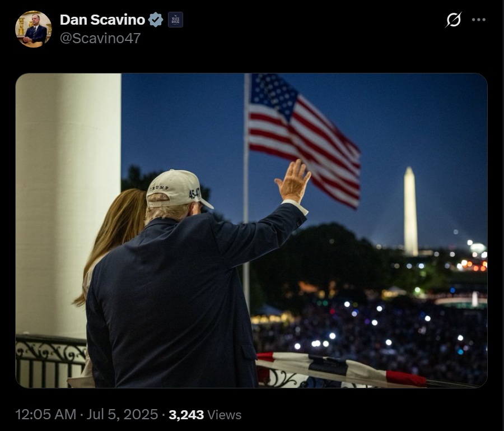Image resolution: width=504 pixels, height=431 pixels.
Task: Open the Dan Scavino display name link
Action: [x=102, y=20]
